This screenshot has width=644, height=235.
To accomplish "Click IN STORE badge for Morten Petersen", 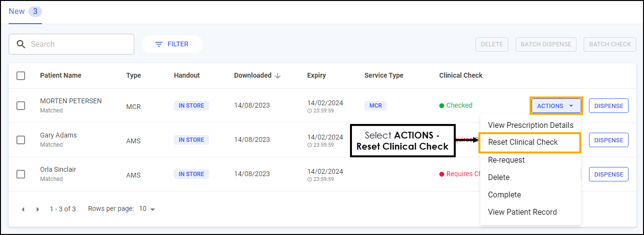I will pyautogui.click(x=191, y=106).
